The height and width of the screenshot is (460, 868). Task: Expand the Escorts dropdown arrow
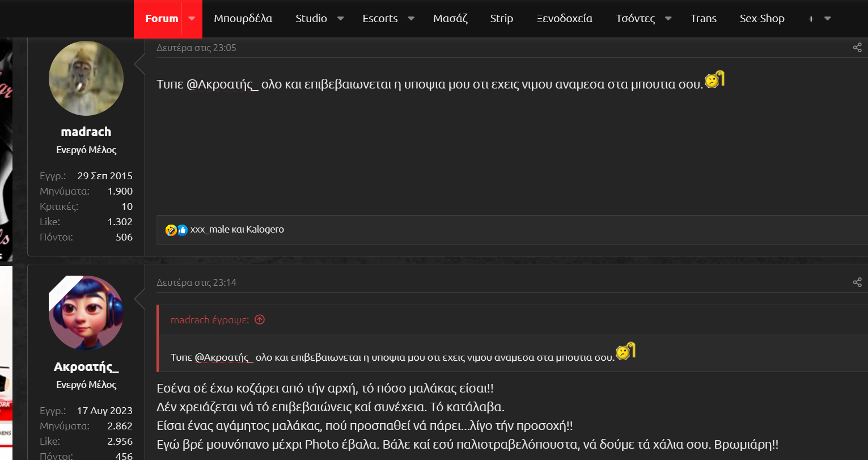(411, 19)
